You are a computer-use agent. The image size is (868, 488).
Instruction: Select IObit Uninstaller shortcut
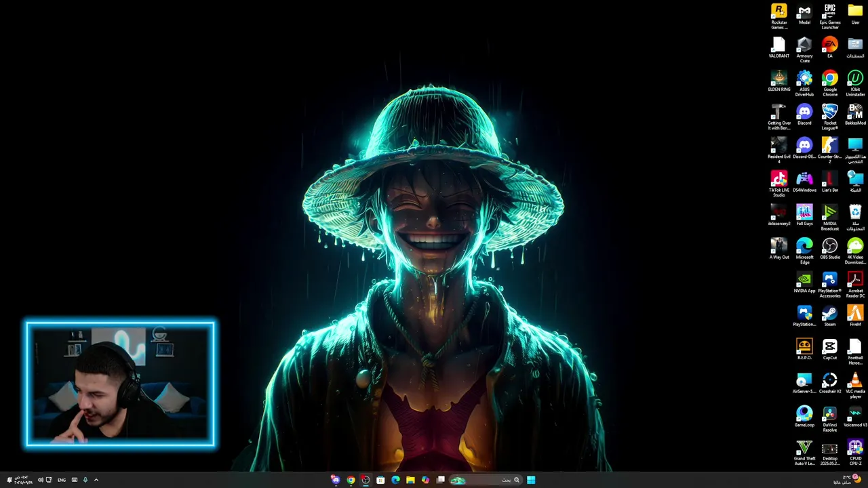click(855, 83)
